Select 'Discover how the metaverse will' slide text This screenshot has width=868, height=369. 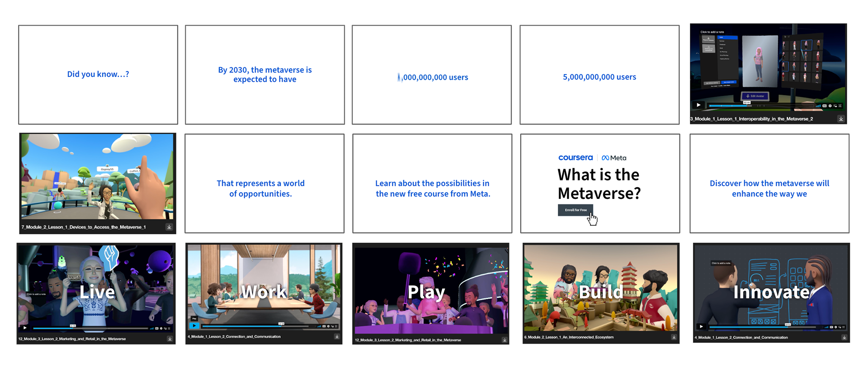click(x=769, y=189)
